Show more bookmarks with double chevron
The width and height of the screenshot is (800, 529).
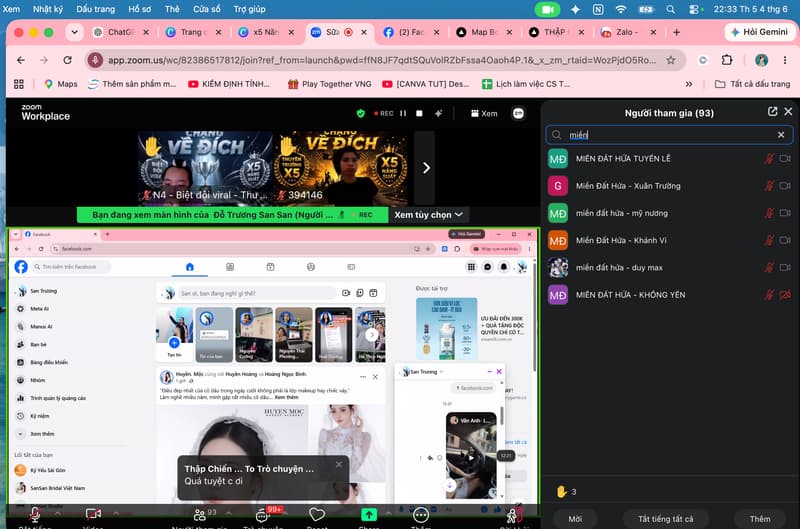pyautogui.click(x=689, y=84)
